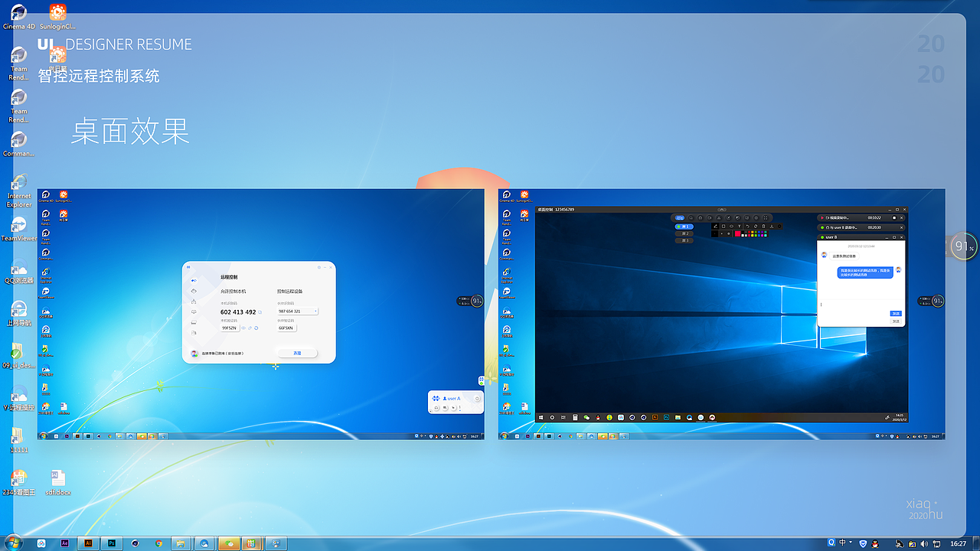Switch to screen 3 in the remote session
Screen dimensions: 980x551
point(684,240)
